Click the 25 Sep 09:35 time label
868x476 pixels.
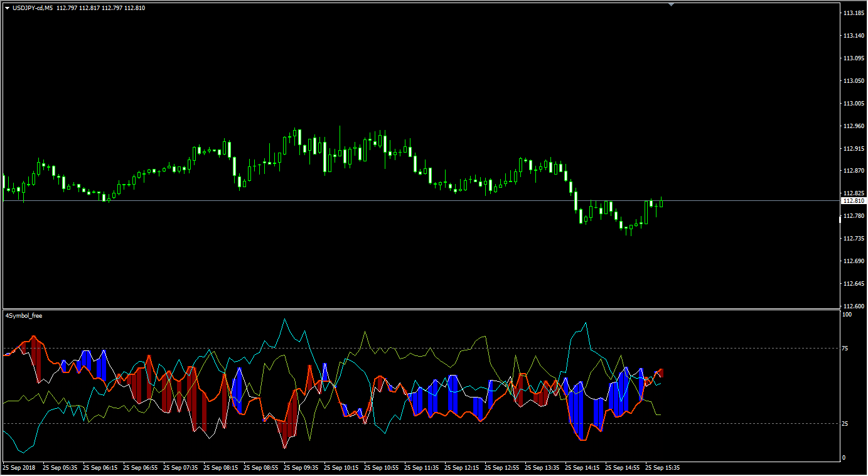click(301, 468)
